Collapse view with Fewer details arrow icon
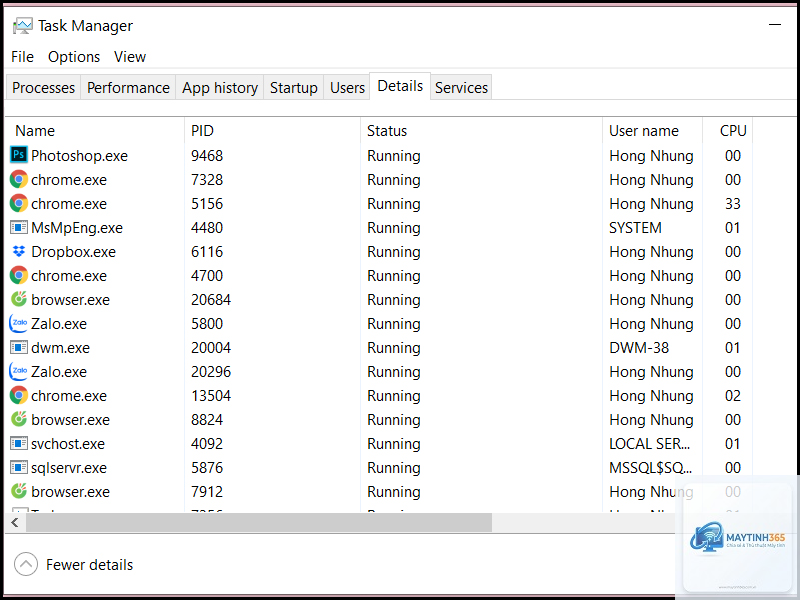The width and height of the screenshot is (800, 600). (26, 564)
